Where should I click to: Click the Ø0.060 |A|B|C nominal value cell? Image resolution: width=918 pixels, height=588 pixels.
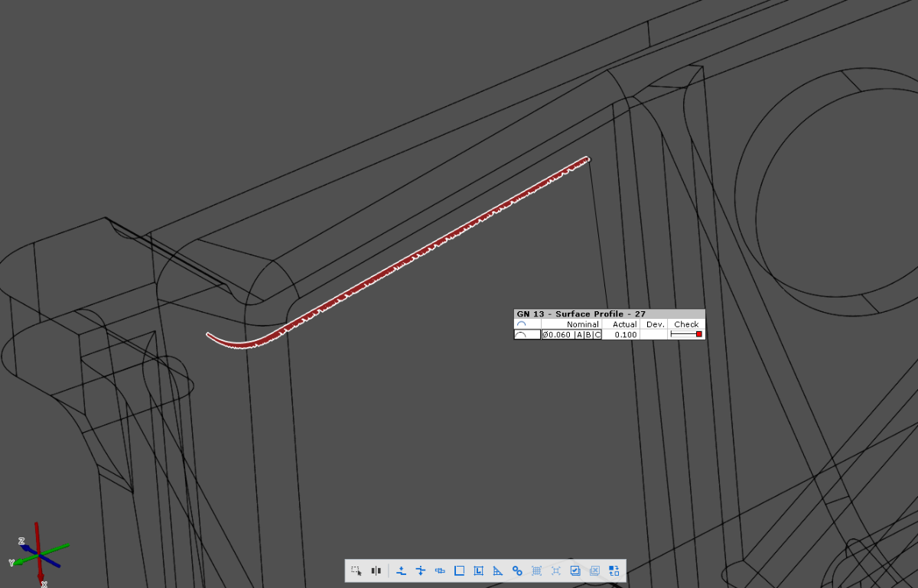pos(571,334)
